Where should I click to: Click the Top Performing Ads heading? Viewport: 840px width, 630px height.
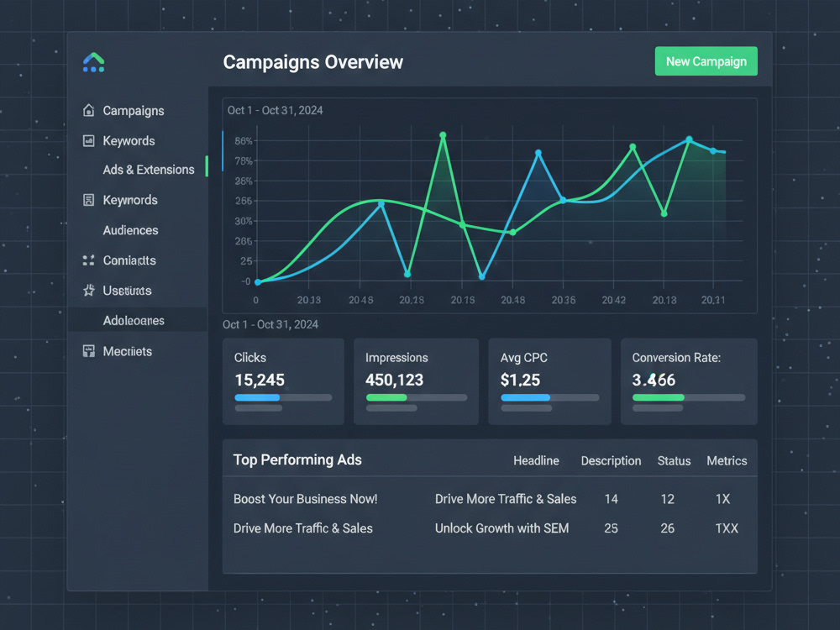coord(297,460)
